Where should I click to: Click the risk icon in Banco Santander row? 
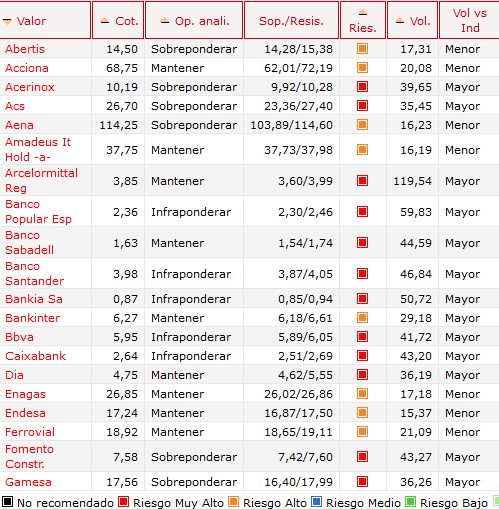(362, 274)
